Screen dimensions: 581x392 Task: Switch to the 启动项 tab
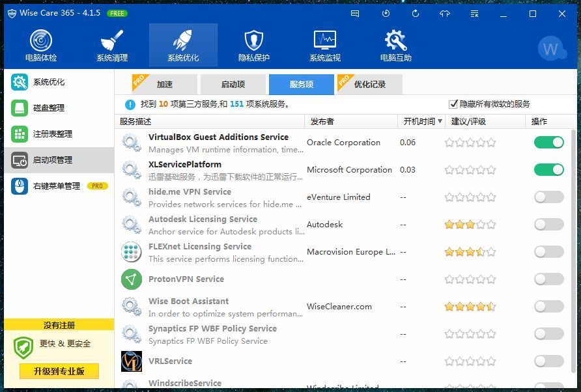click(x=233, y=84)
